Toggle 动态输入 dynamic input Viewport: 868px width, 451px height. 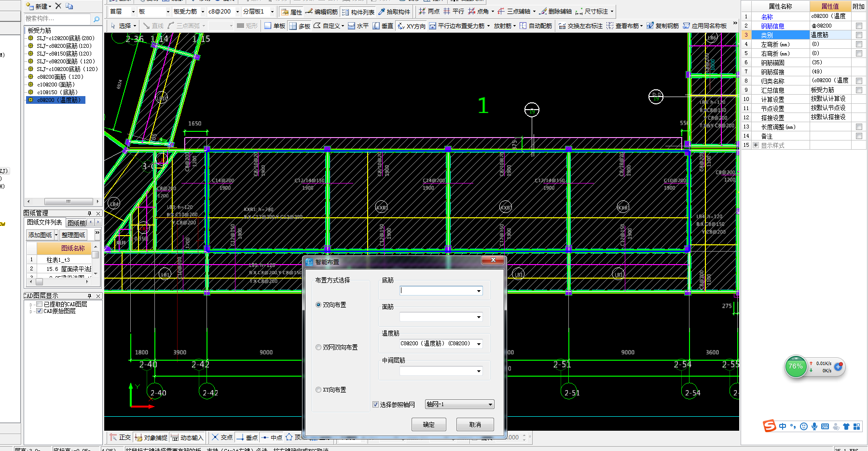tap(187, 437)
